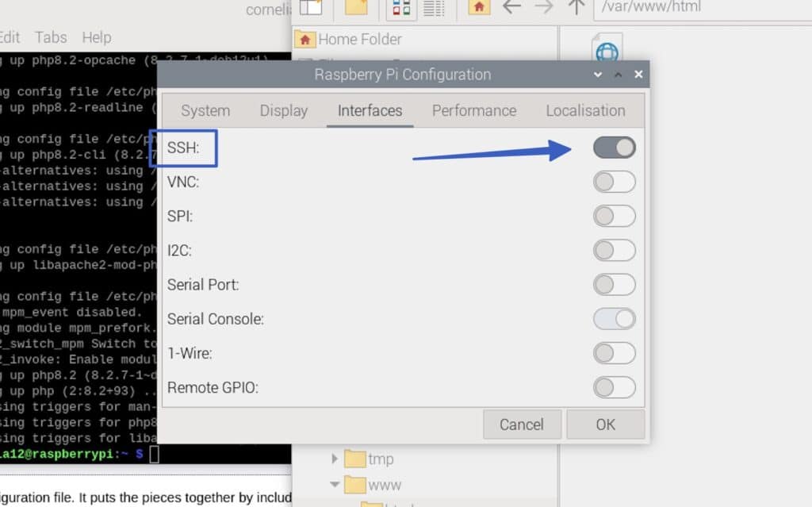The image size is (812, 507).
Task: Switch to the Performance tab
Action: 474,111
